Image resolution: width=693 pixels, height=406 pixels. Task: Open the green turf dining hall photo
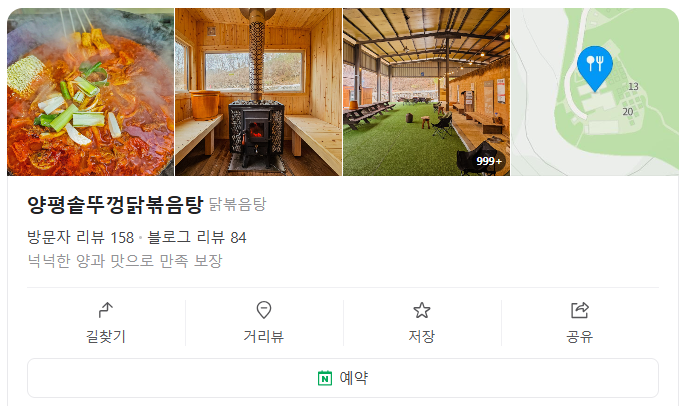point(426,92)
